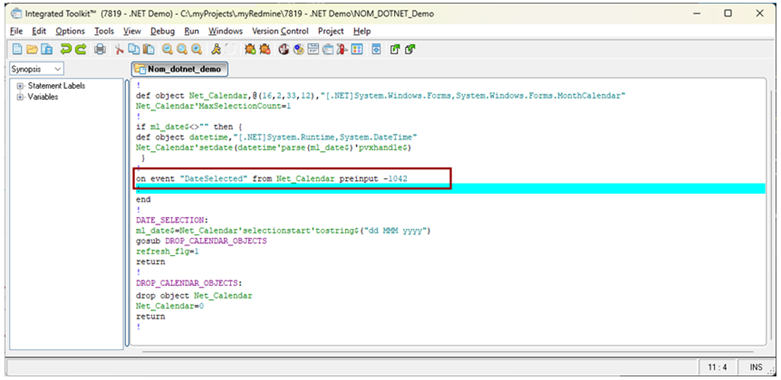The width and height of the screenshot is (781, 380).
Task: Select the Nom_dotnet_demo tab
Action: click(179, 69)
